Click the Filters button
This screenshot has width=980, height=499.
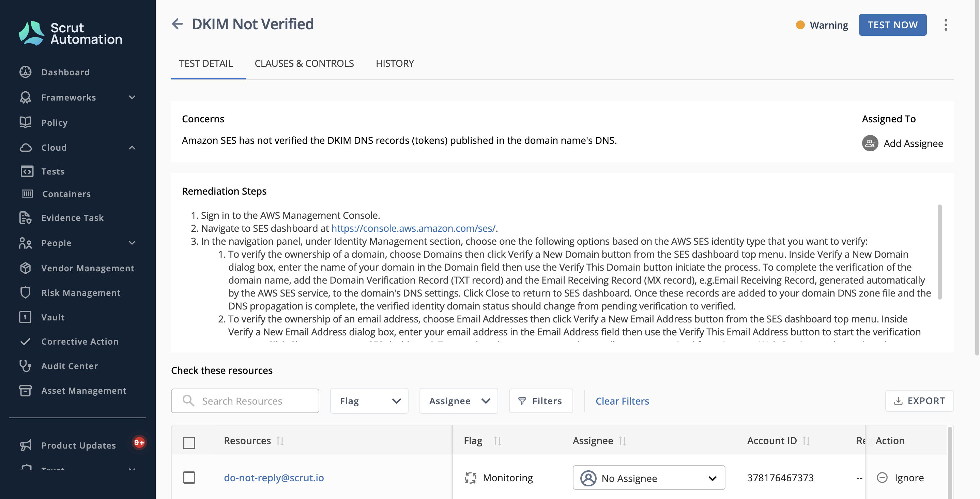coord(540,401)
